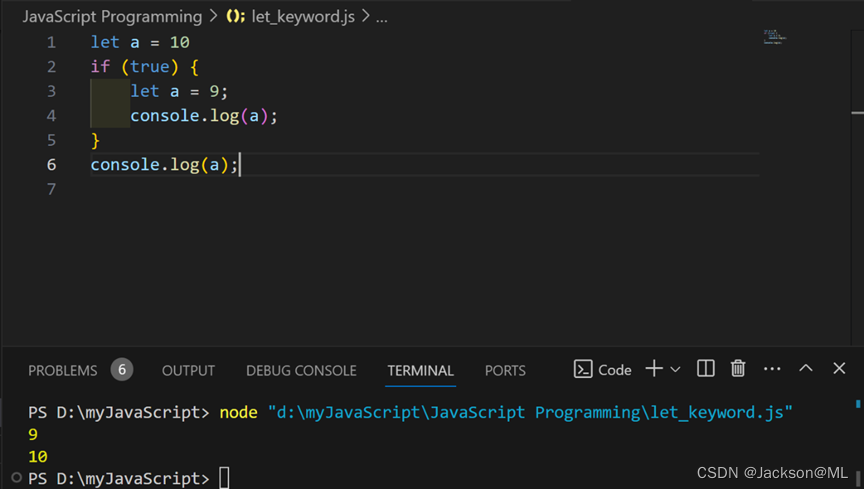Kill terminal using trash icon
The image size is (864, 489).
tap(738, 369)
